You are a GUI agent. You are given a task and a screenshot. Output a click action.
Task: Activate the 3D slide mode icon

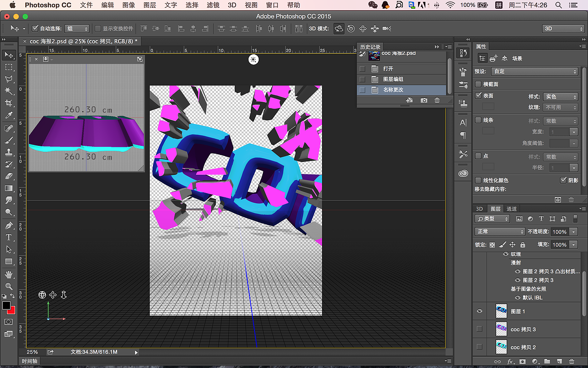[375, 29]
